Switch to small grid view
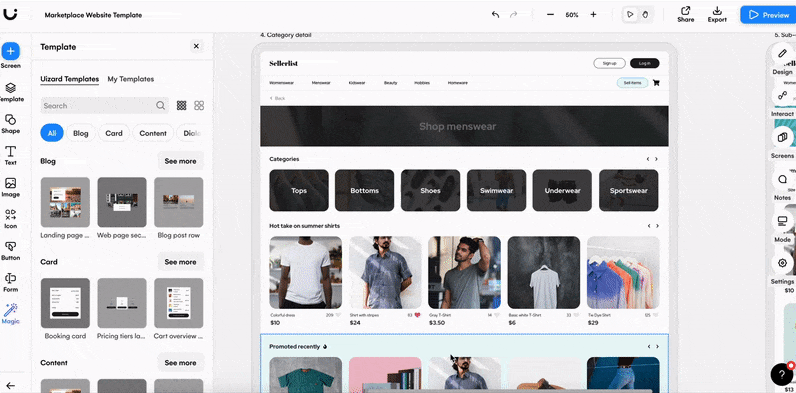The width and height of the screenshot is (796, 393). (181, 106)
